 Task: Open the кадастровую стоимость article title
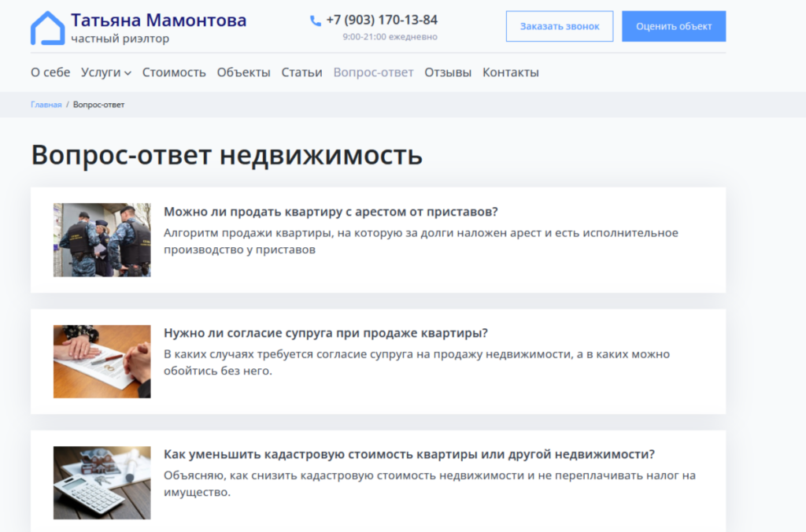coord(409,454)
